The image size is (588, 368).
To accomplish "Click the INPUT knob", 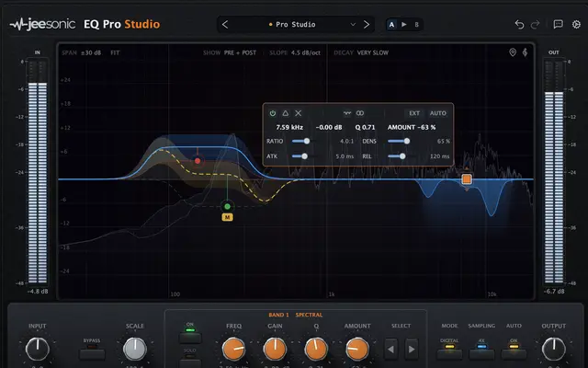I will pyautogui.click(x=37, y=349).
